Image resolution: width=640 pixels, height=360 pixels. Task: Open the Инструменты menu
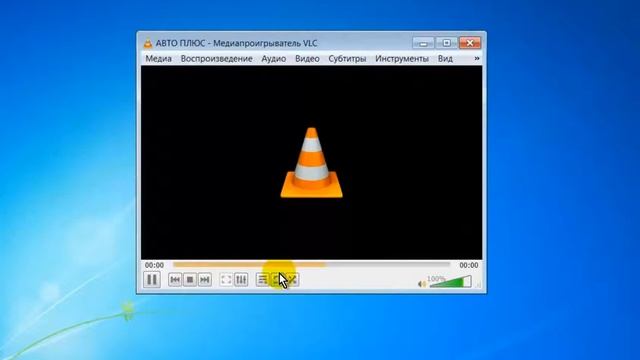pos(402,58)
